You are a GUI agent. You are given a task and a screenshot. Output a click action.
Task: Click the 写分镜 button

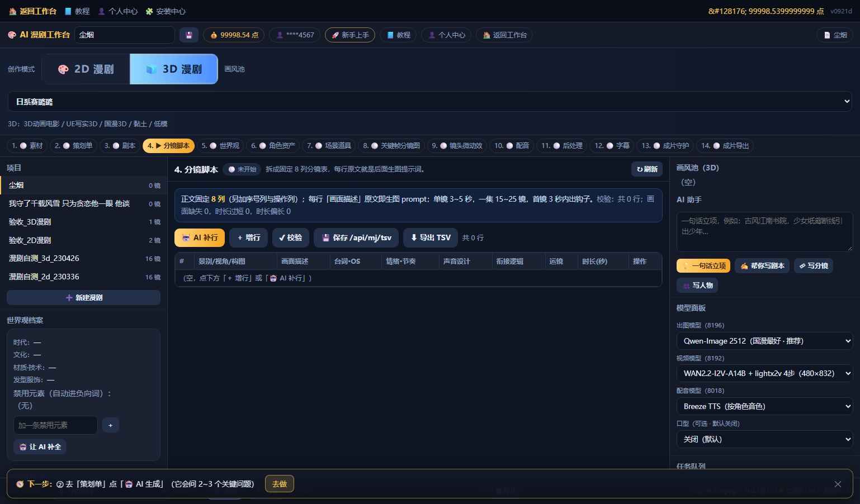814,266
